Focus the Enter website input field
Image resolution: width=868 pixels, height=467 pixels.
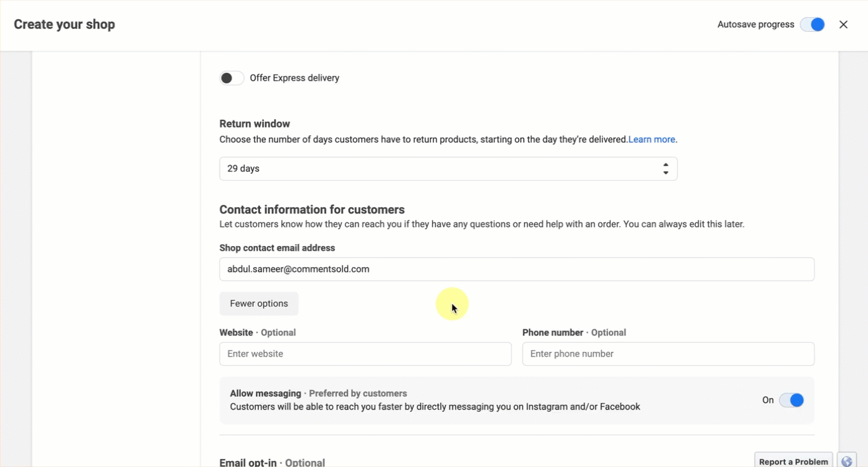pyautogui.click(x=365, y=354)
